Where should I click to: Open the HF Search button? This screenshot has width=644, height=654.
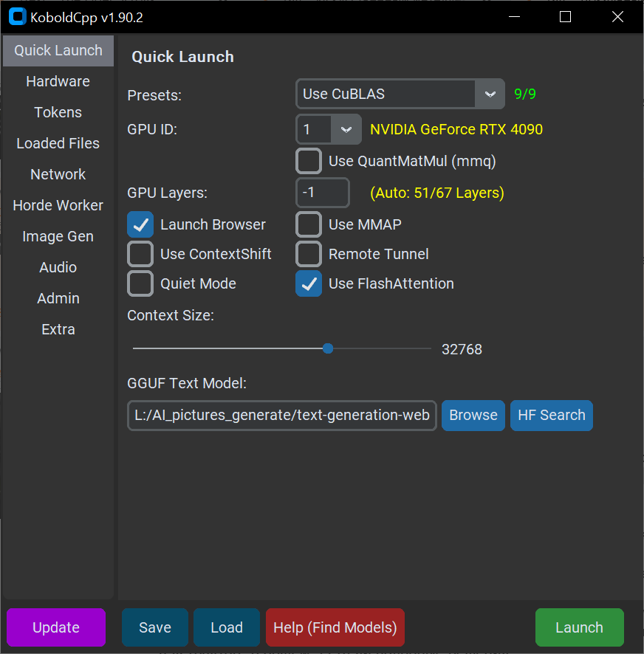[x=552, y=416]
